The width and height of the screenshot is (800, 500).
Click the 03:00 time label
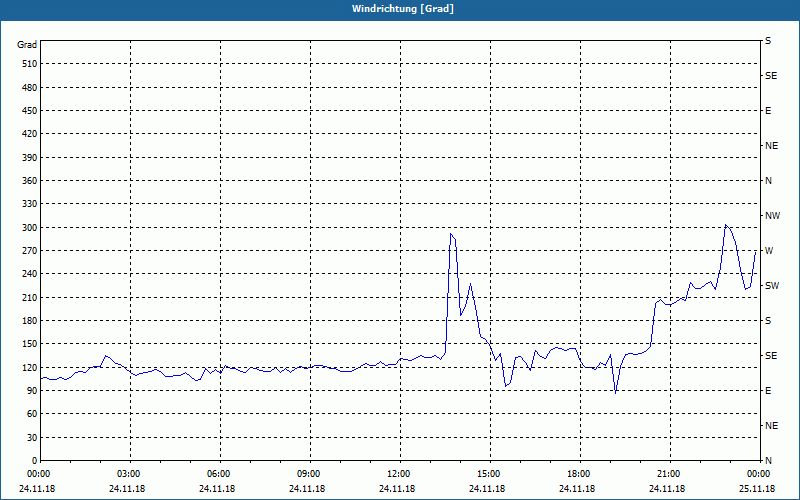pyautogui.click(x=131, y=474)
